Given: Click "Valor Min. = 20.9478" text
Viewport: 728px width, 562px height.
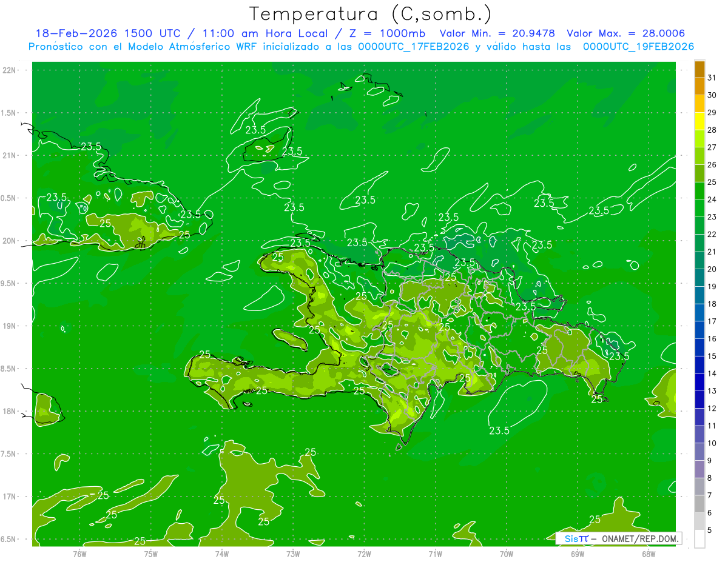Looking at the screenshot, I should coord(499,34).
